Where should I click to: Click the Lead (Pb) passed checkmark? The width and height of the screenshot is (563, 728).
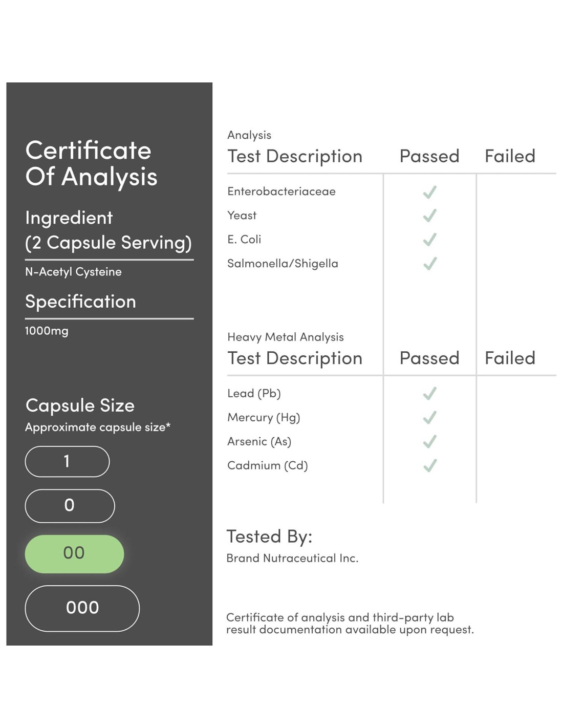point(429,393)
